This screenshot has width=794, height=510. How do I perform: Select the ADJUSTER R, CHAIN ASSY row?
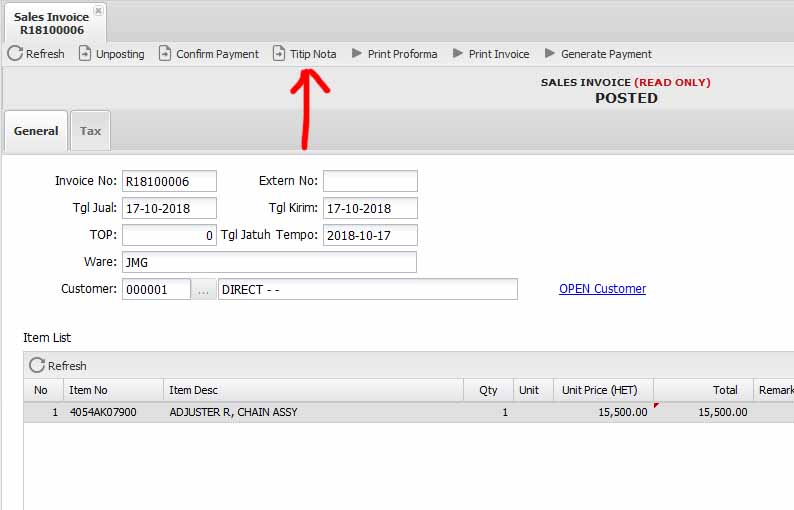point(233,412)
